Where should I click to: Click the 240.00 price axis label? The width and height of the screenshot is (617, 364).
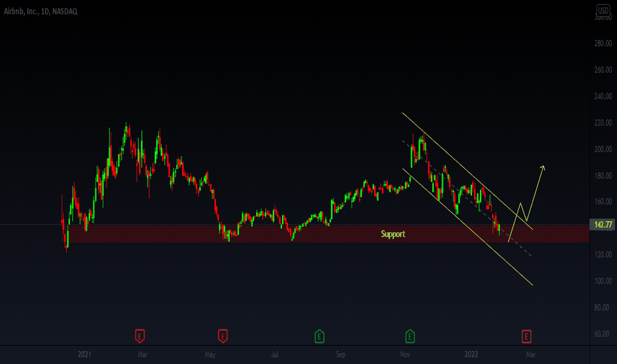(603, 96)
